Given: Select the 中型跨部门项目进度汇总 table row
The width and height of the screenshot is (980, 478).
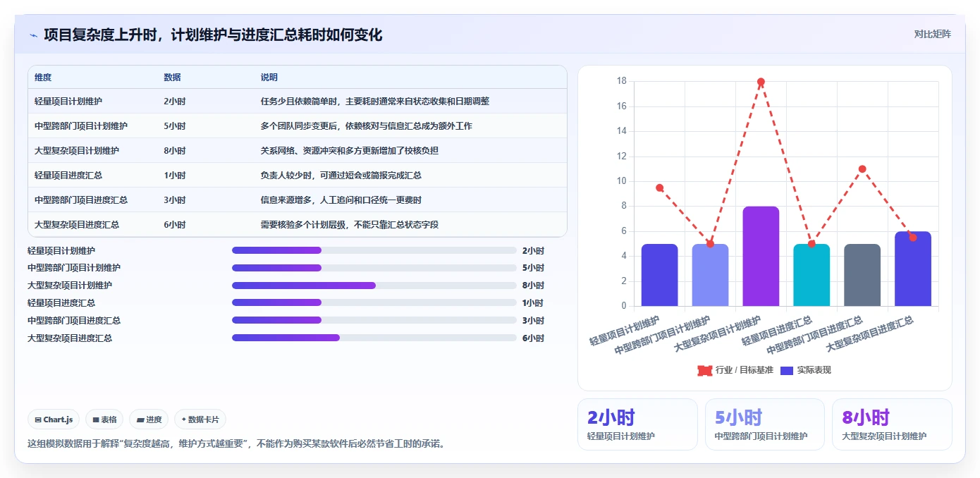Looking at the screenshot, I should [298, 200].
